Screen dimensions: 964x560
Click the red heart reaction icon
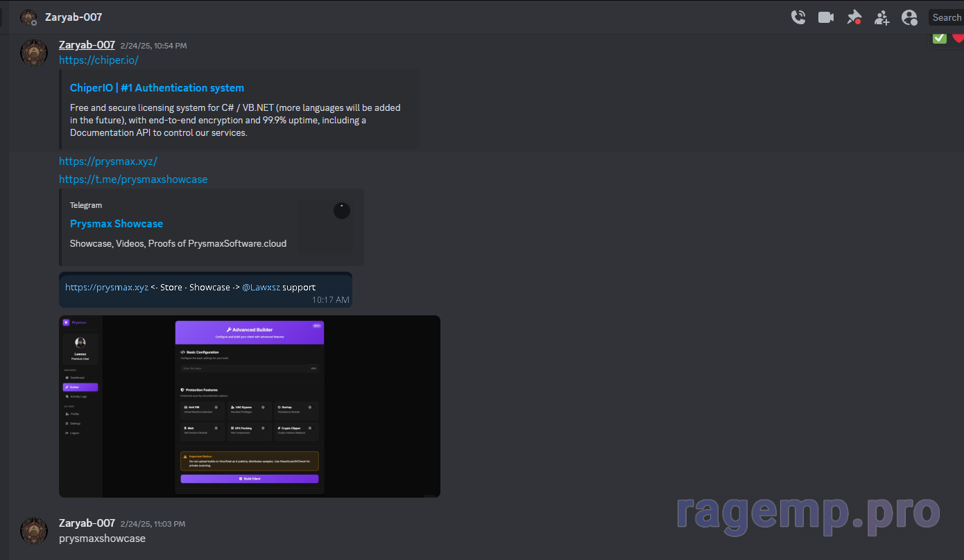click(958, 38)
